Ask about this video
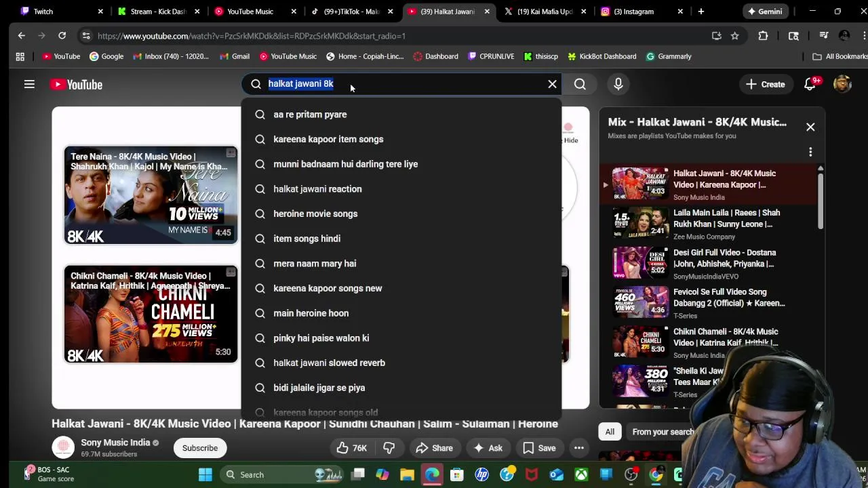Screen dimensions: 868x488 tap(488, 448)
